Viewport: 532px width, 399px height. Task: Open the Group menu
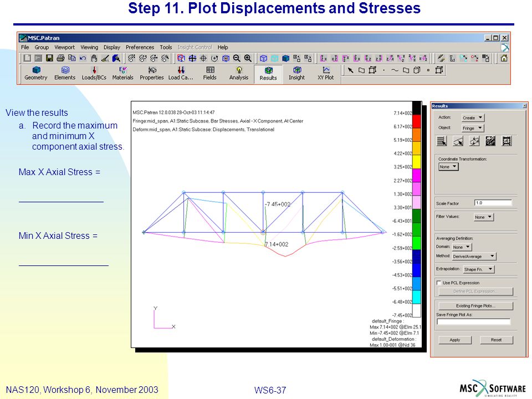pyautogui.click(x=42, y=47)
